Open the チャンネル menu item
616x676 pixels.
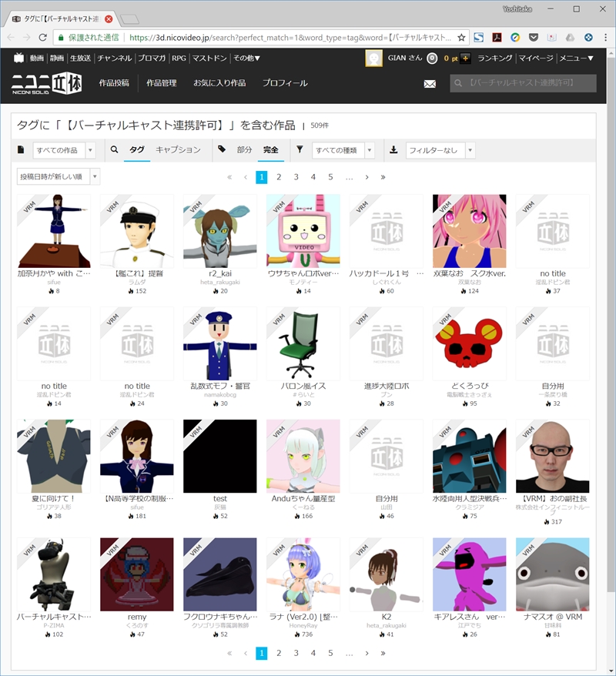pos(114,59)
